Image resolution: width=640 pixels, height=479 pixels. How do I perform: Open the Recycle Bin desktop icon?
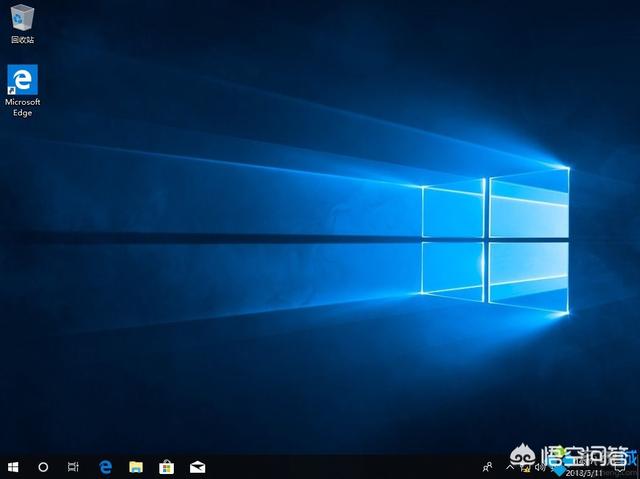22,23
